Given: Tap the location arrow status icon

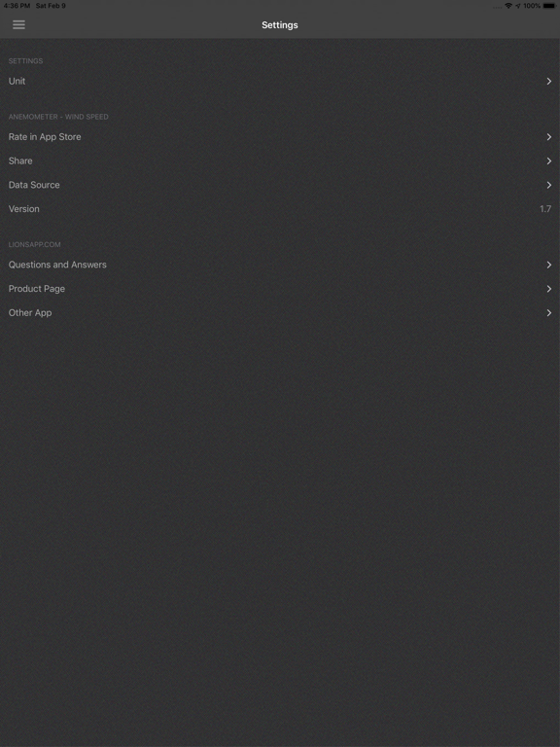Looking at the screenshot, I should click(517, 6).
